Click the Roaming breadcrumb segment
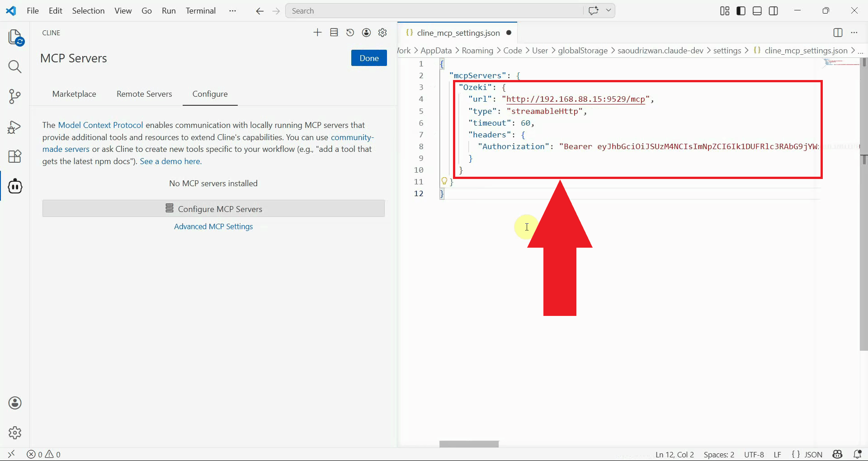Viewport: 868px width, 461px height. click(x=477, y=51)
